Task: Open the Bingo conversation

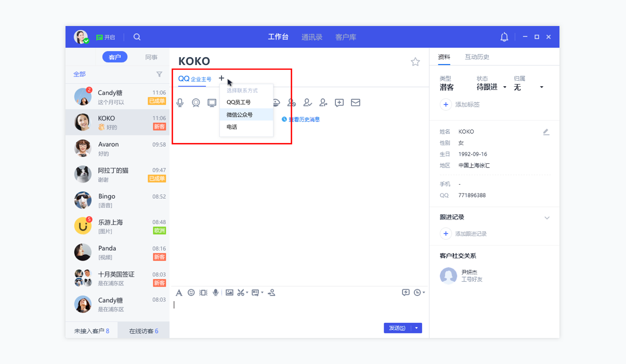Action: (118, 201)
